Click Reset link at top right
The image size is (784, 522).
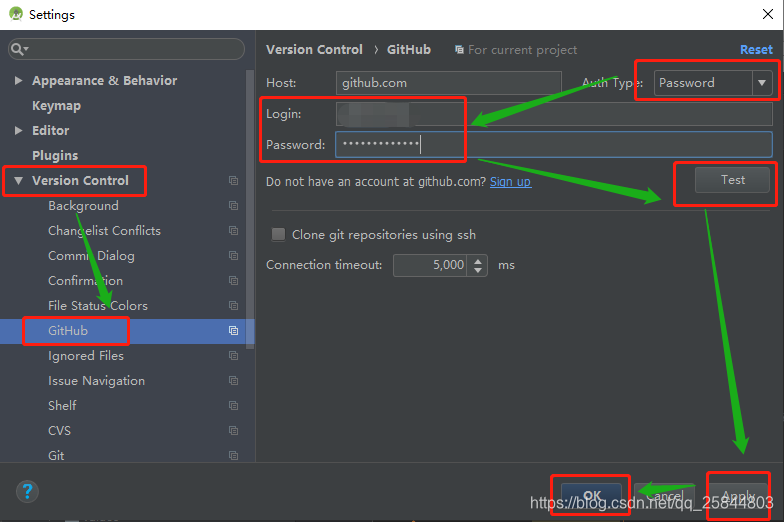[756, 50]
